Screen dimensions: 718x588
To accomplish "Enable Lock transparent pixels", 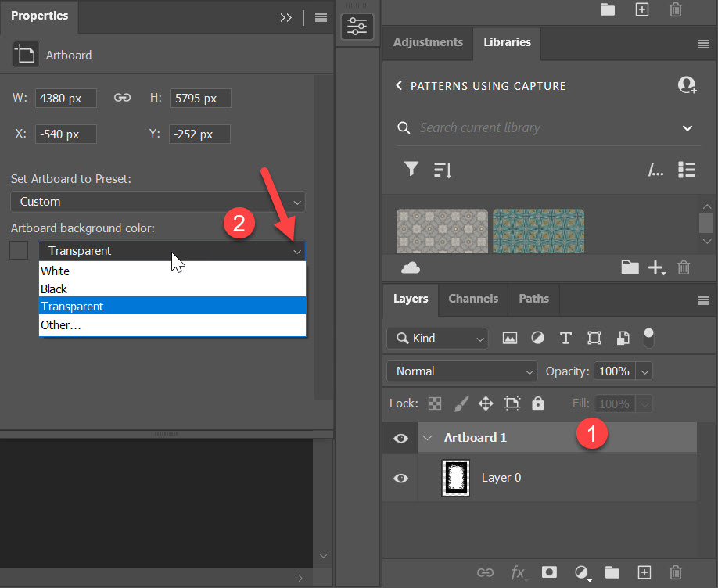I will tap(434, 403).
